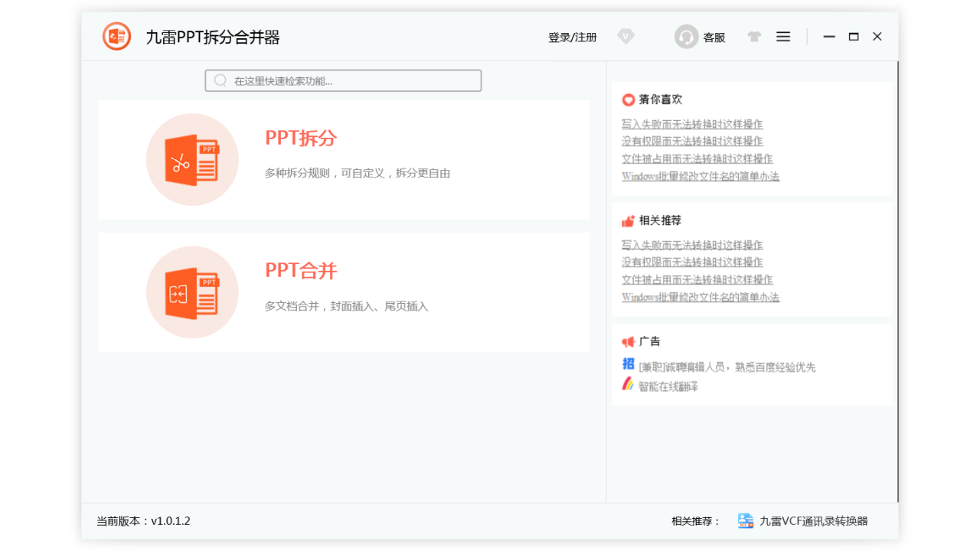Image resolution: width=980 pixels, height=551 pixels.
Task: Open Windows批量修改文件名的简单办法 under 相关推荐
Action: tap(701, 297)
